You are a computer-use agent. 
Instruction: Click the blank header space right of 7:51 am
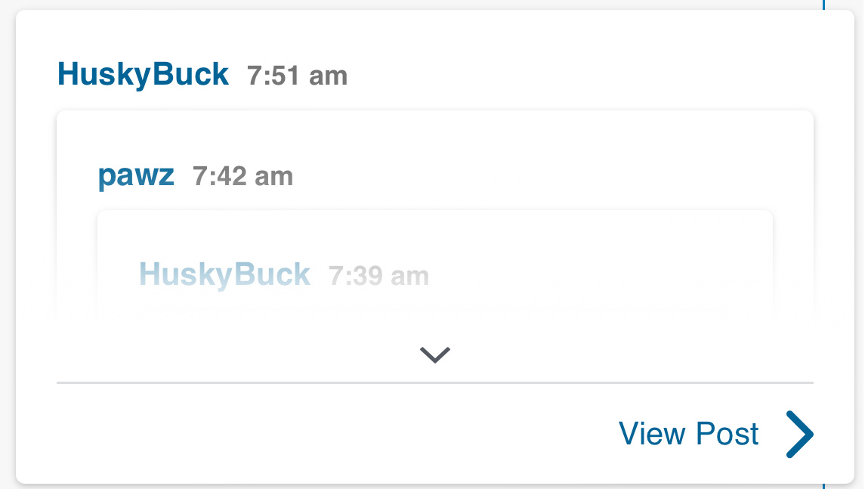(x=589, y=76)
